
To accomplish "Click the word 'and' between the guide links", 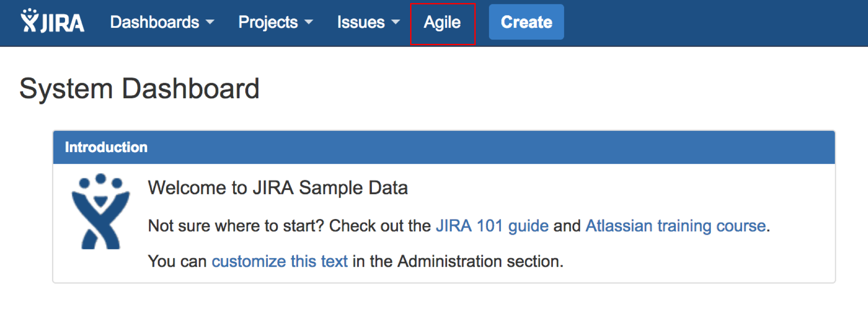I will (x=567, y=226).
